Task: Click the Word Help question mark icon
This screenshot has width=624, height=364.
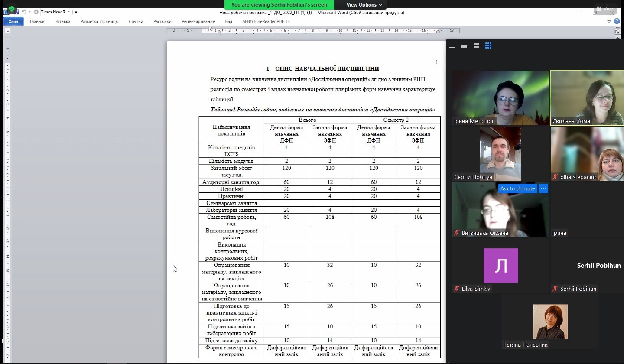Action: pyautogui.click(x=617, y=21)
